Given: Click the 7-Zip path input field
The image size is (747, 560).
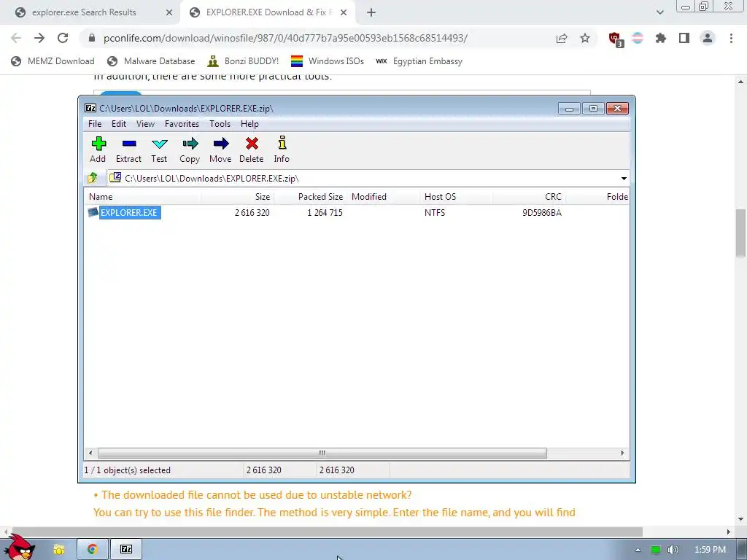Looking at the screenshot, I should click(x=363, y=179).
